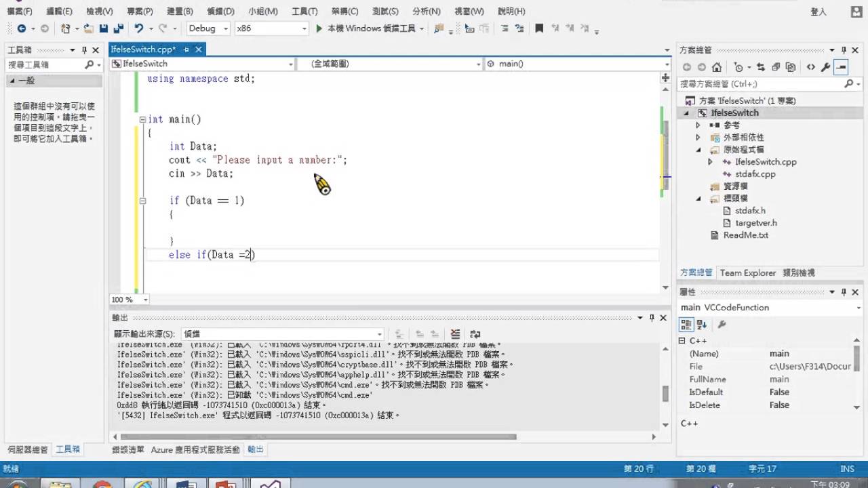
Task: Save the current file with Save icon
Action: pos(104,28)
